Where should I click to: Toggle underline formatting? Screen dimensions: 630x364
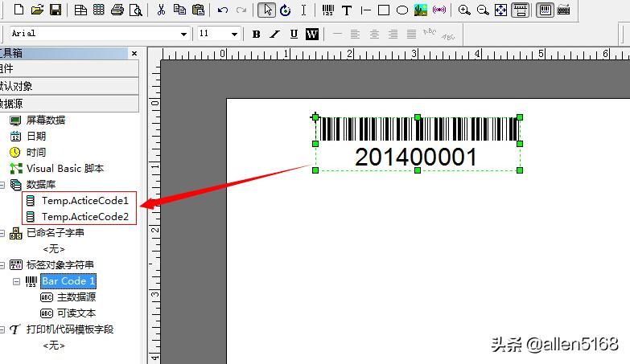tap(294, 34)
